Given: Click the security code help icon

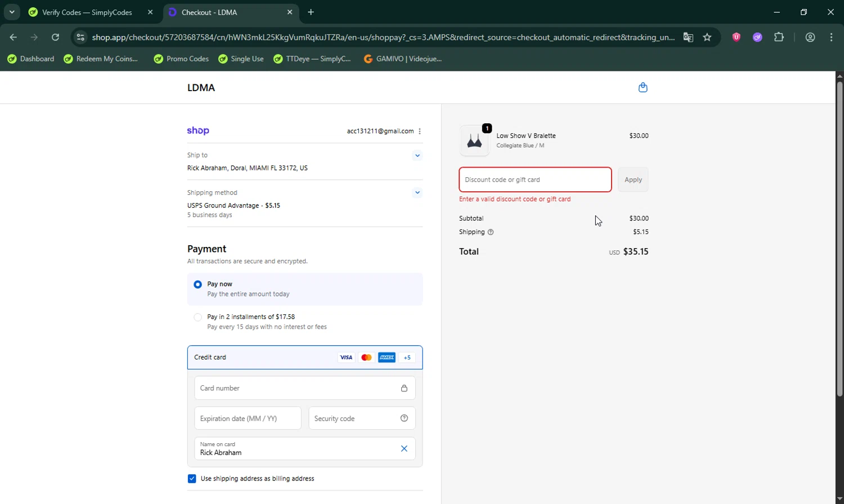Looking at the screenshot, I should click(404, 418).
